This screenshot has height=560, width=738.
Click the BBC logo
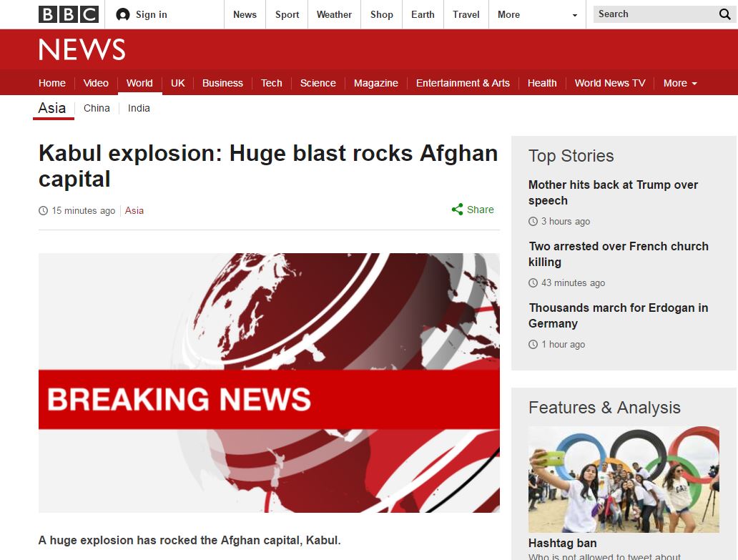68,14
